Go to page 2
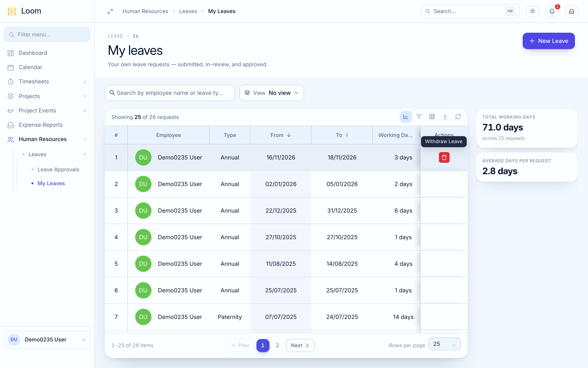Viewport: 588px width, 368px height. pyautogui.click(x=277, y=345)
